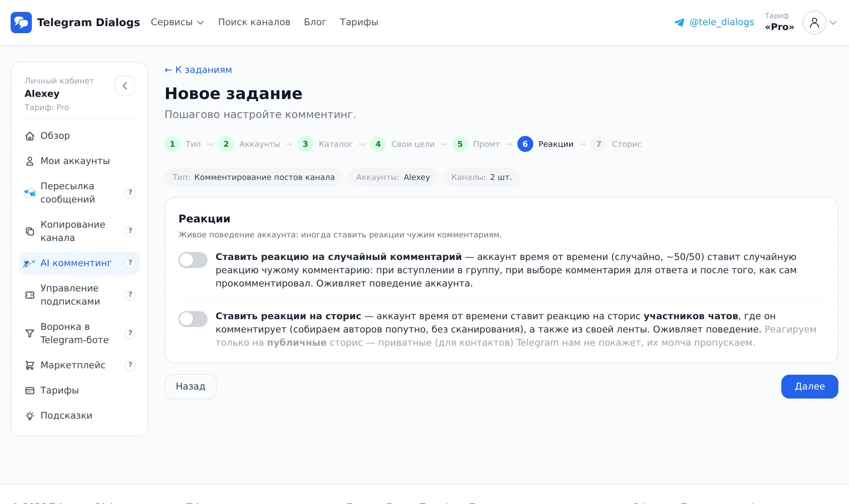This screenshot has height=504, width=849.
Task: Click the Каналы: 2 шт. chip
Action: (x=482, y=177)
